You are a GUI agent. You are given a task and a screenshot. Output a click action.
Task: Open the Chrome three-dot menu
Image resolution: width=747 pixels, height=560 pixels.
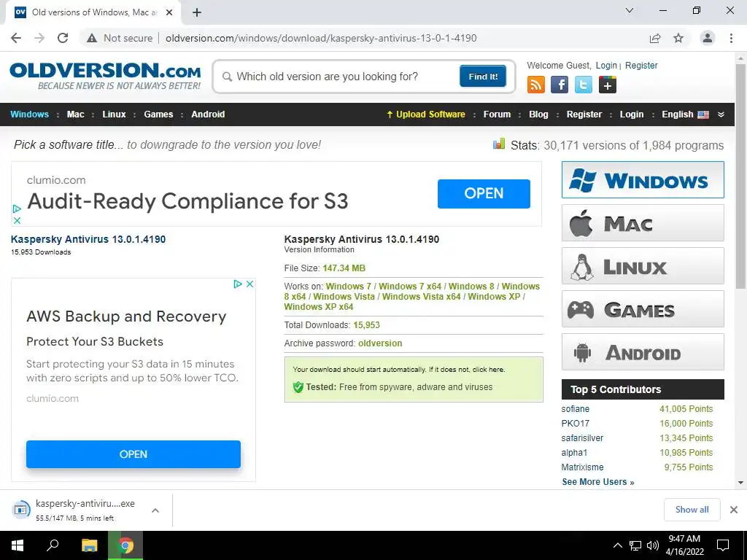[731, 38]
